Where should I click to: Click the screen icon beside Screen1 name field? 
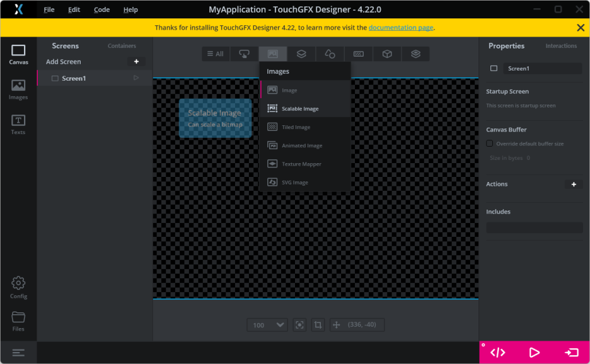tap(494, 69)
